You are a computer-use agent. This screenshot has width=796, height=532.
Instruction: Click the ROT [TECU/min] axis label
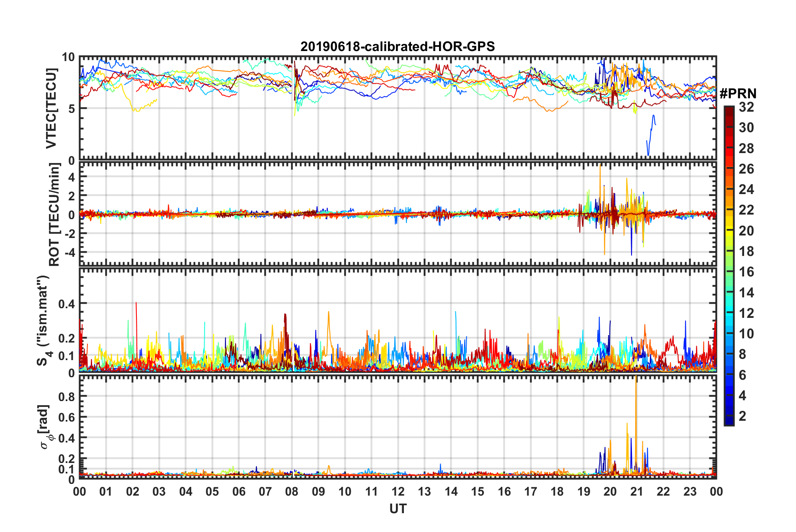(x=54, y=215)
